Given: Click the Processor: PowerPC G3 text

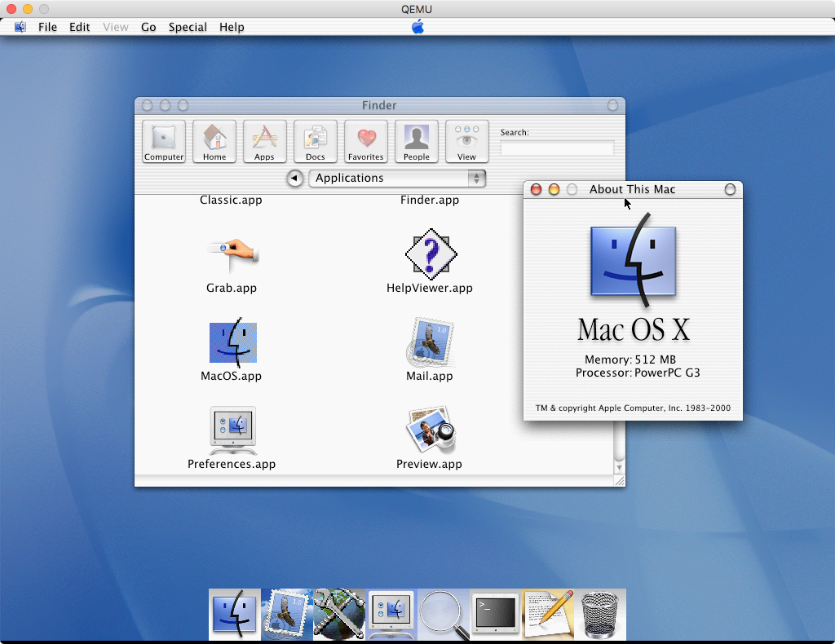Looking at the screenshot, I should point(638,373).
